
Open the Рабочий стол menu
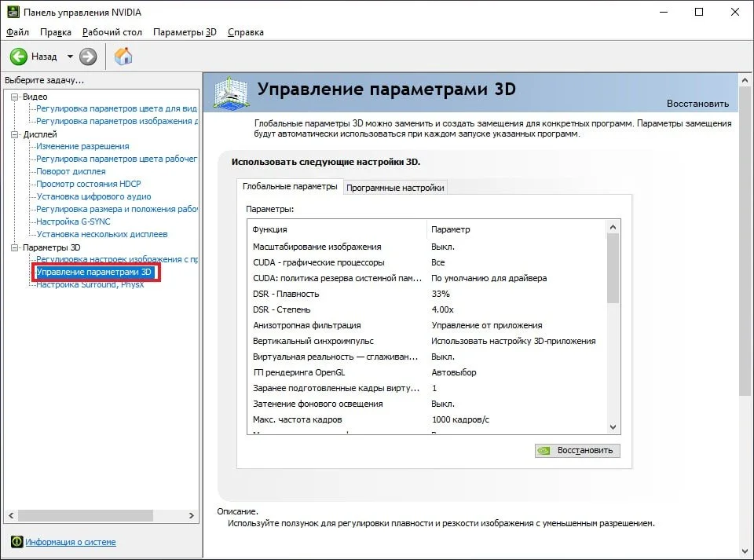click(x=112, y=32)
